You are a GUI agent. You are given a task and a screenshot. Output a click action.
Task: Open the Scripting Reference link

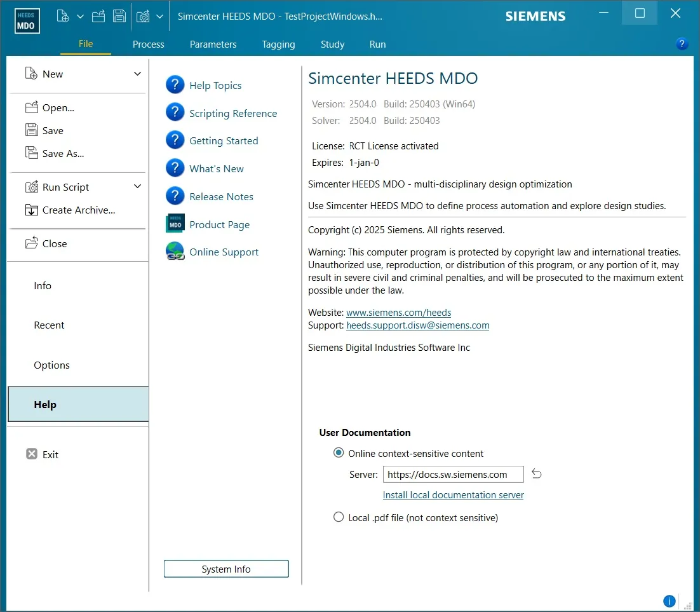(x=233, y=114)
